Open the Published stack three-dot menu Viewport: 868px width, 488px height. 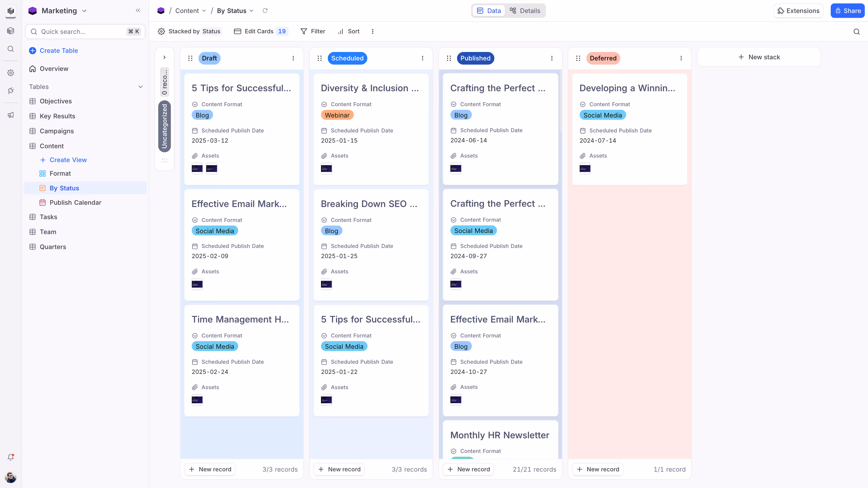[x=552, y=58]
